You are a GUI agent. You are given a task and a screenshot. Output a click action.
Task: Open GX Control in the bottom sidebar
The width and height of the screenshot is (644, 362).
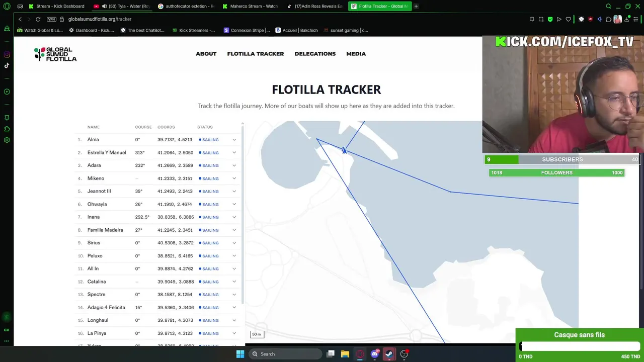(7, 330)
